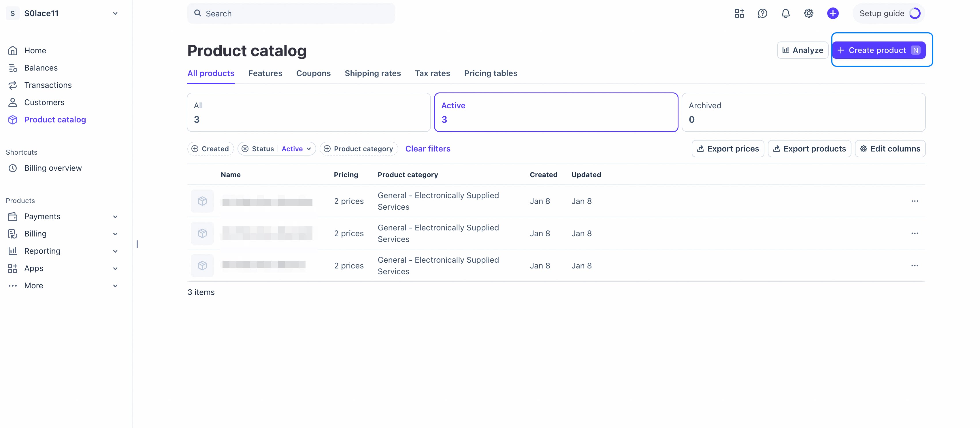Add the Created filter

(x=210, y=149)
